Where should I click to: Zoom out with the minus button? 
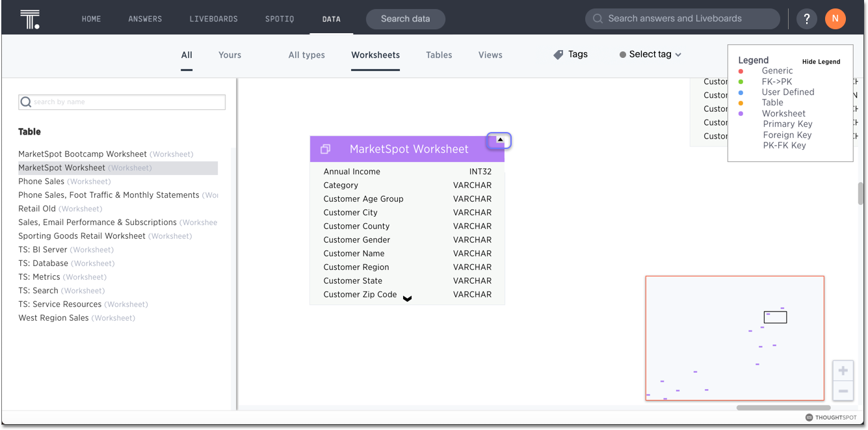[x=843, y=391]
